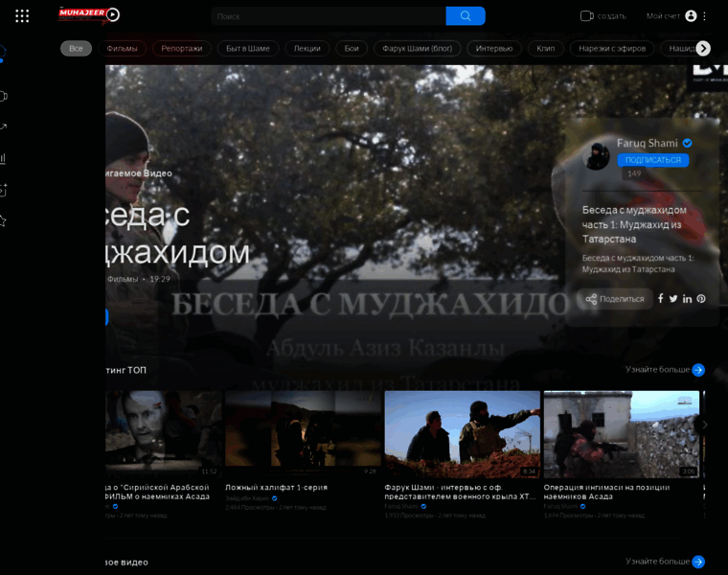Open the ФИЛЬМ о наемниках Асада thumbnail
Image resolution: width=728 pixels, height=575 pixels.
point(164,434)
